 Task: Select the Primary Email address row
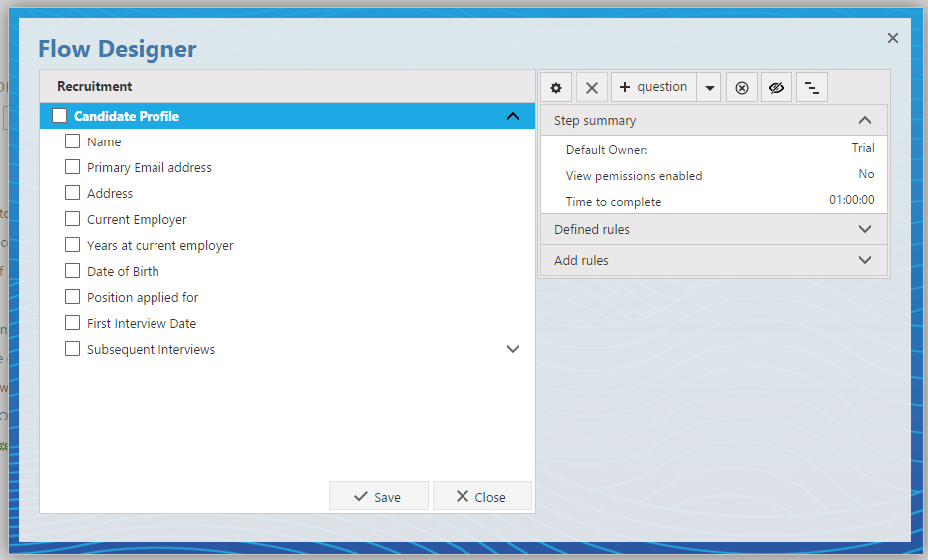(288, 168)
